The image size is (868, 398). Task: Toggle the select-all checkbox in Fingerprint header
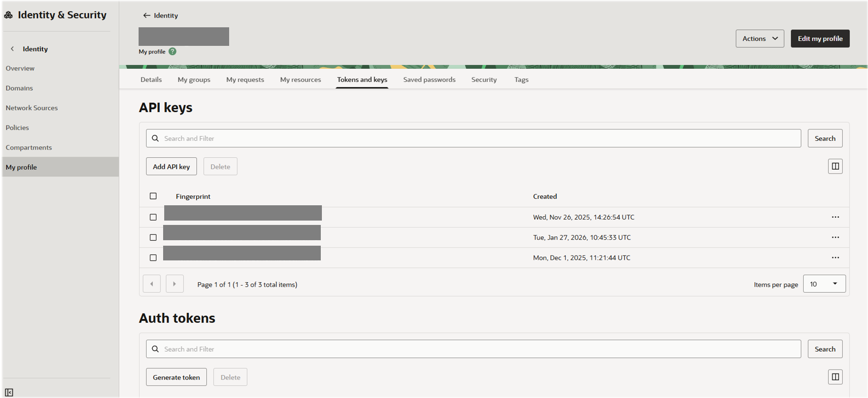pyautogui.click(x=153, y=196)
